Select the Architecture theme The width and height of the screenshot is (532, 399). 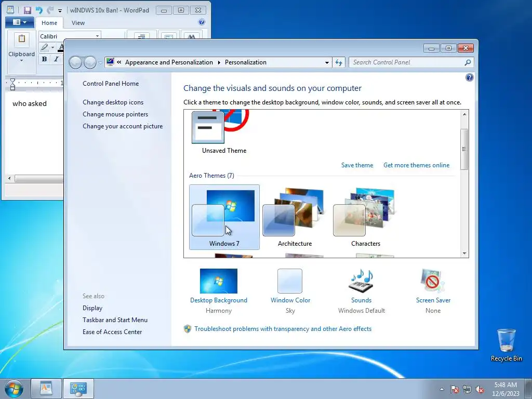click(x=295, y=217)
